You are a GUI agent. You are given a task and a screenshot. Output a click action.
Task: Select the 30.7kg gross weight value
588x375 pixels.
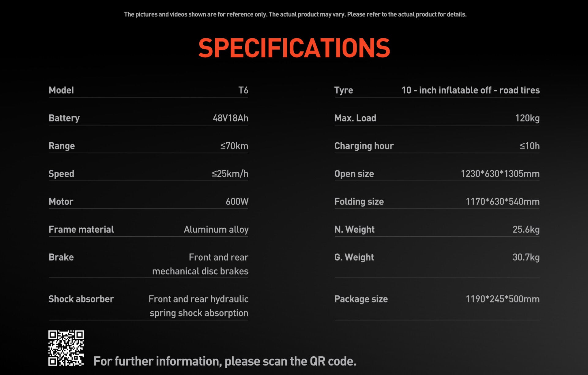526,257
